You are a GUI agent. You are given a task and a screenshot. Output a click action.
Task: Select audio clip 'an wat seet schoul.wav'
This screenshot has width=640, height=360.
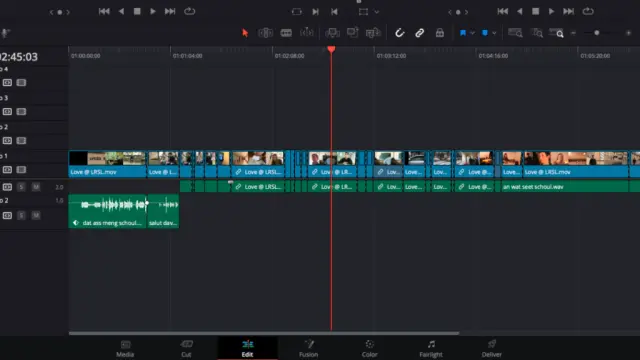coord(564,187)
